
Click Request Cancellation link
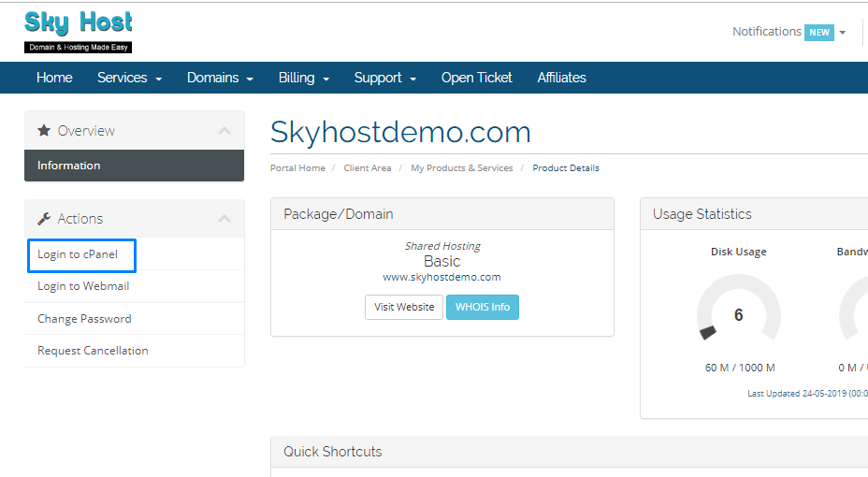93,351
